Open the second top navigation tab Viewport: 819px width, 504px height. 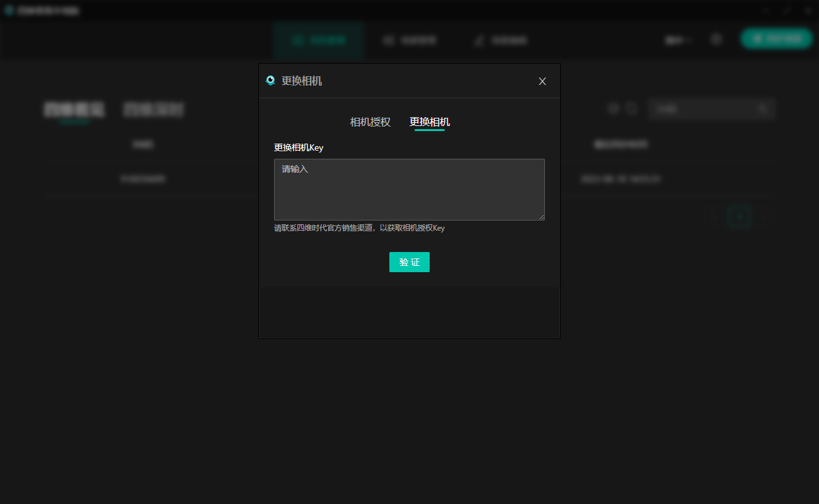(x=410, y=40)
